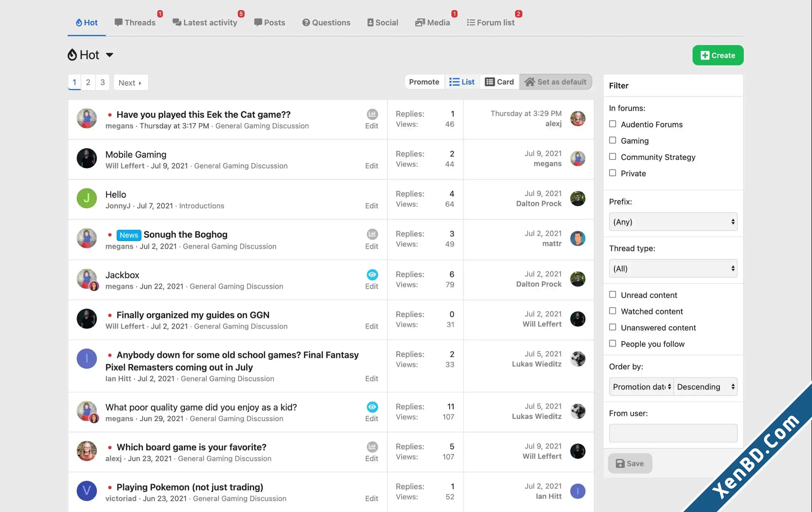Screen dimensions: 812x512
Task: Open Ian Hitt avatar on Playing Pokemon last post
Action: click(577, 491)
